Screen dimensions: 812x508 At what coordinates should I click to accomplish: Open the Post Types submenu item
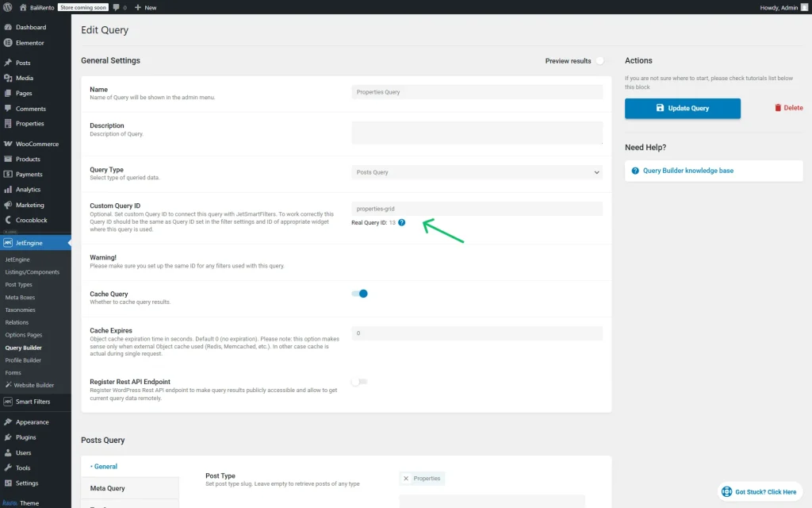click(19, 285)
